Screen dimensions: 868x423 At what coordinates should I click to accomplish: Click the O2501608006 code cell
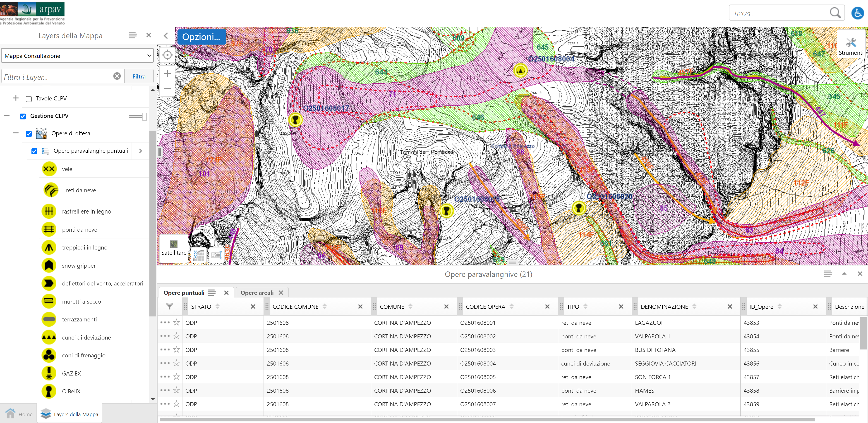507,390
